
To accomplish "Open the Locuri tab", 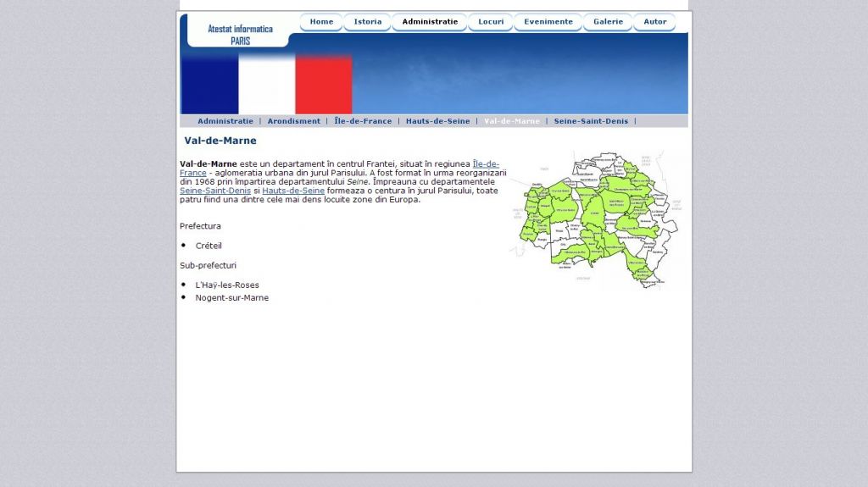I will pyautogui.click(x=491, y=22).
